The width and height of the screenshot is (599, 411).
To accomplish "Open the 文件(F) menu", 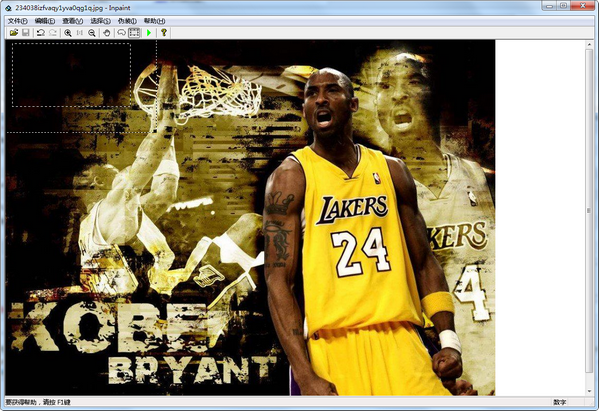I will (x=18, y=21).
